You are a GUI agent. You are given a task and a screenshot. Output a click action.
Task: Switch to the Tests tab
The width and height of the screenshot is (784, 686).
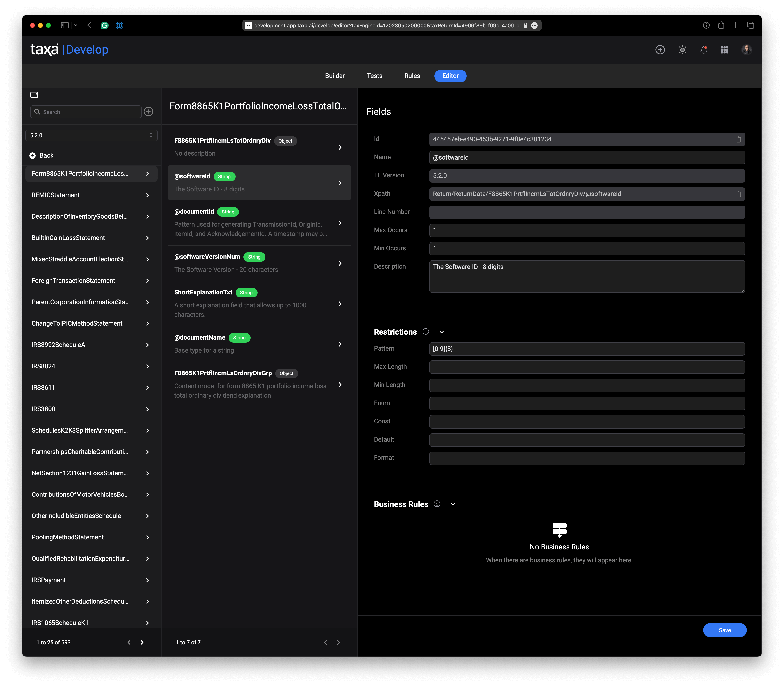(x=374, y=76)
